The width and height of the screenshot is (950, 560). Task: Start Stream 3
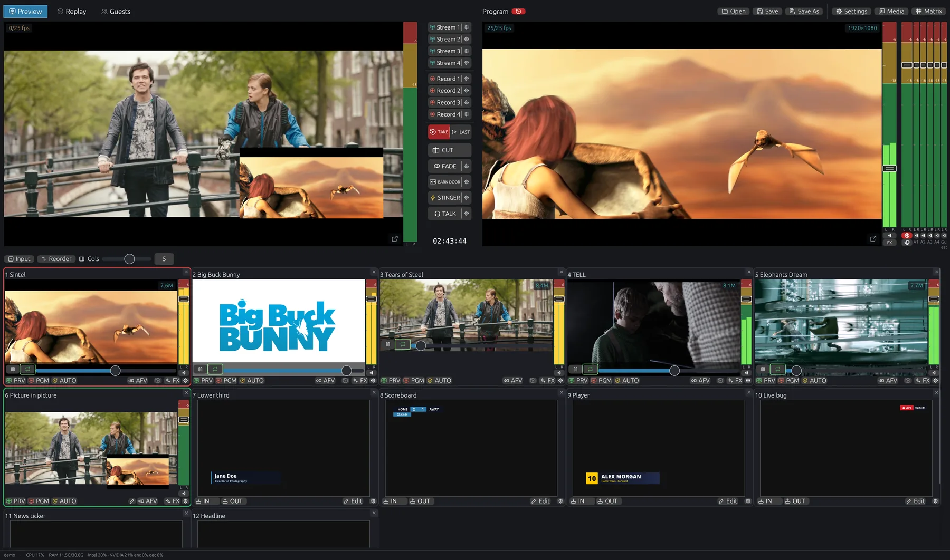[445, 51]
